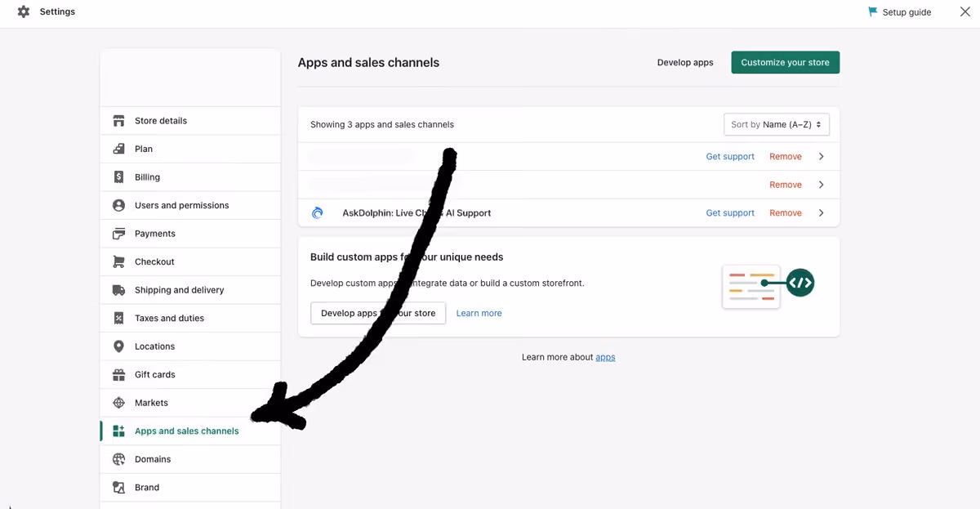Click the Settings gear icon
Screen dimensions: 980x509
pyautogui.click(x=23, y=12)
